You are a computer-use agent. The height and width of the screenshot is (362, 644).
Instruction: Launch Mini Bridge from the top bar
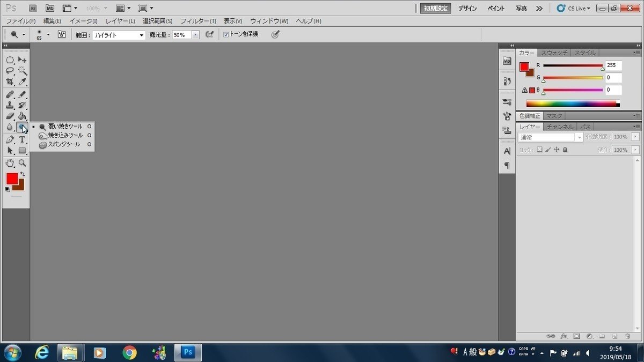coord(50,8)
